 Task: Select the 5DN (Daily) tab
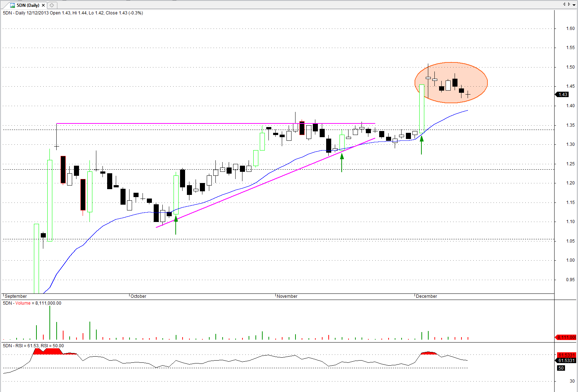pyautogui.click(x=28, y=5)
